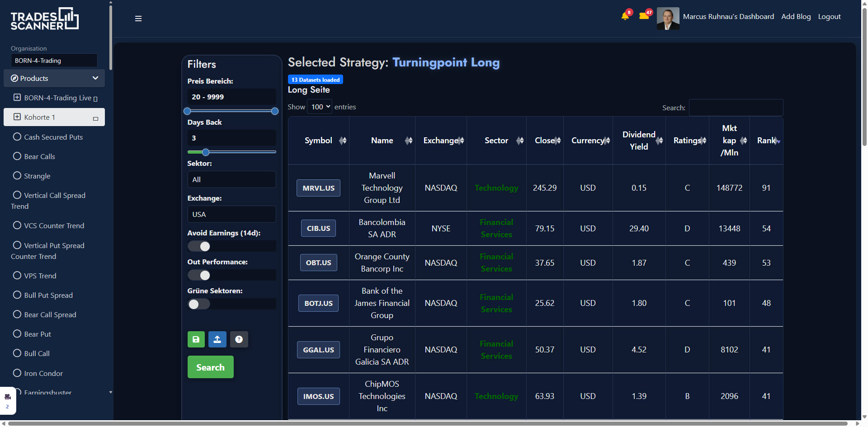Click the green Search button
This screenshot has width=868, height=427.
(211, 367)
